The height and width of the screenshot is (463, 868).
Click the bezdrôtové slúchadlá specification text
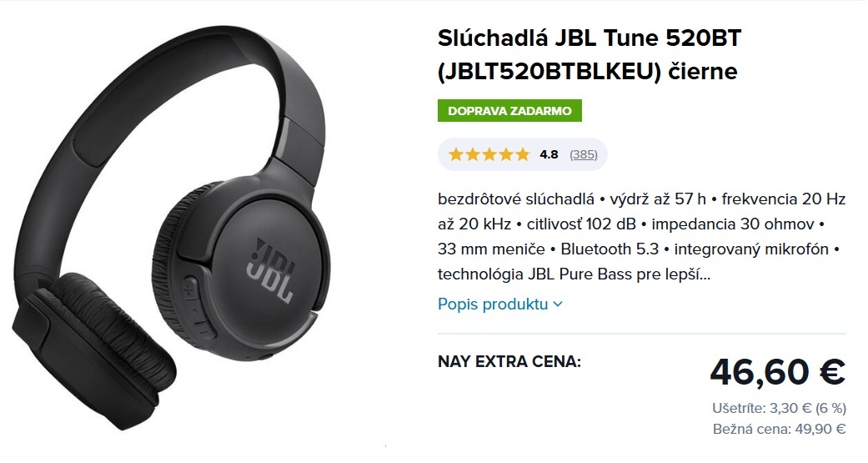515,199
